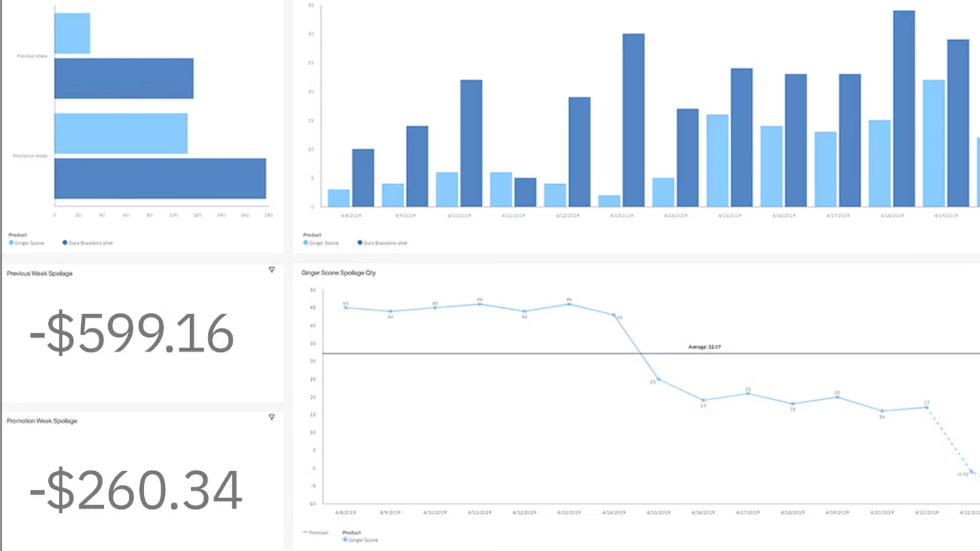Toggle Ouro Brasileiro shot in the horizontal bar chart legend
The image size is (980, 551).
pyautogui.click(x=87, y=243)
